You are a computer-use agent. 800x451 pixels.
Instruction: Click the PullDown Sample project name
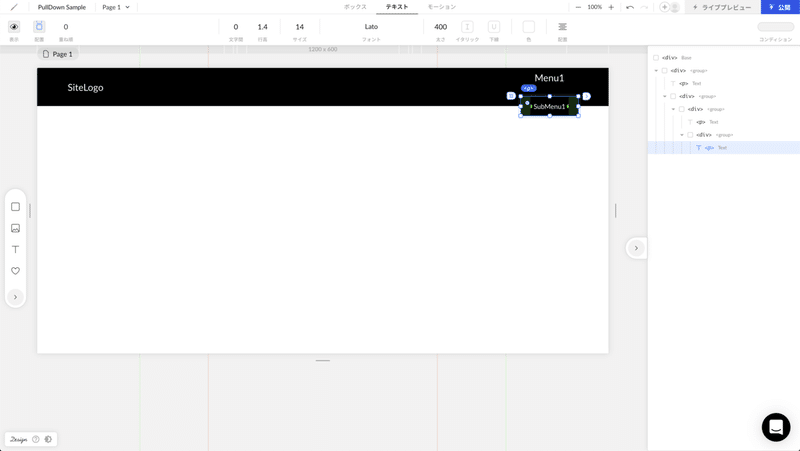point(62,7)
